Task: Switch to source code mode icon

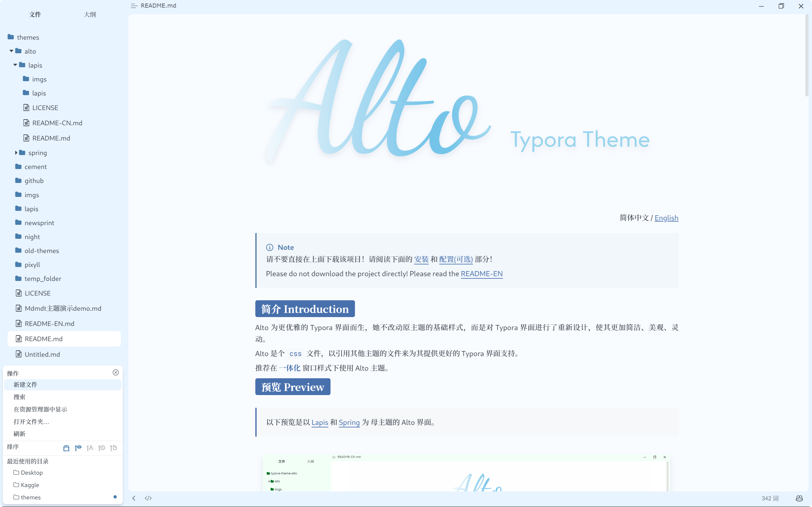Action: [x=148, y=498]
